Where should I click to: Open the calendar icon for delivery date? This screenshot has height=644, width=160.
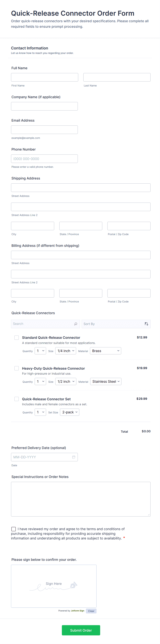tap(74, 457)
